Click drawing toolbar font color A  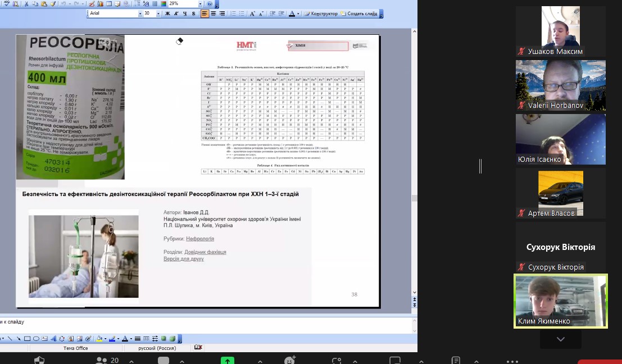pyautogui.click(x=125, y=339)
